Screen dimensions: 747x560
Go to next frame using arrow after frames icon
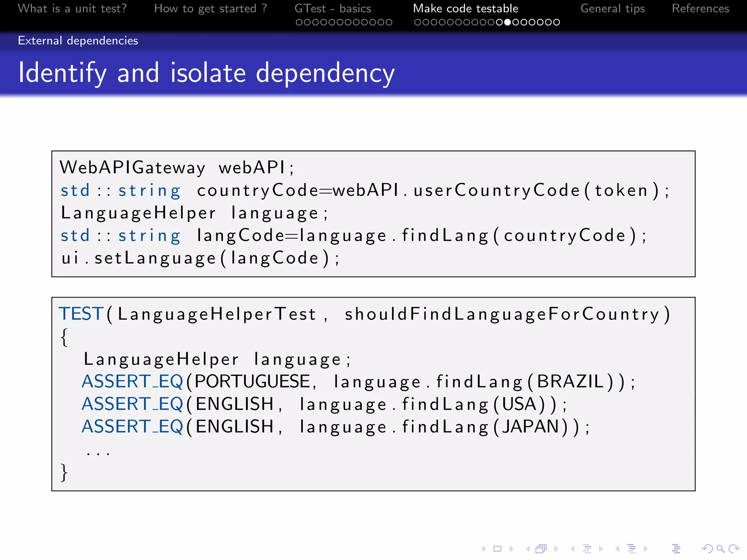[556, 549]
